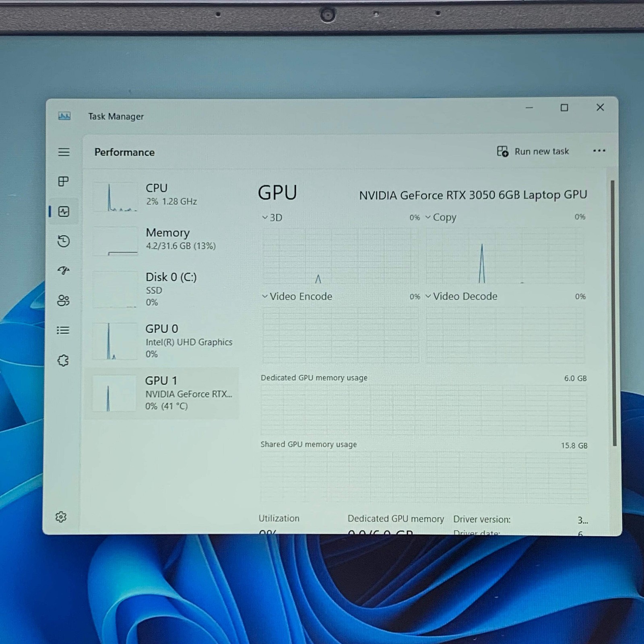
Task: Click the 'NVIDIA GeForce RTX 3050 6GB Laptop GPU' title
Action: click(x=473, y=195)
